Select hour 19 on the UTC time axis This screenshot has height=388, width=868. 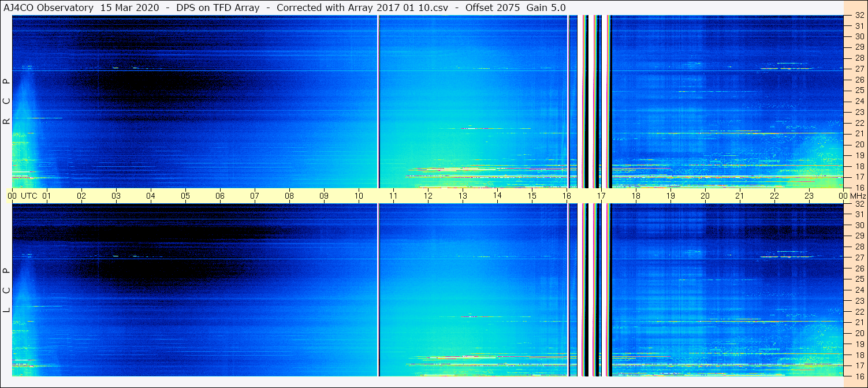670,196
